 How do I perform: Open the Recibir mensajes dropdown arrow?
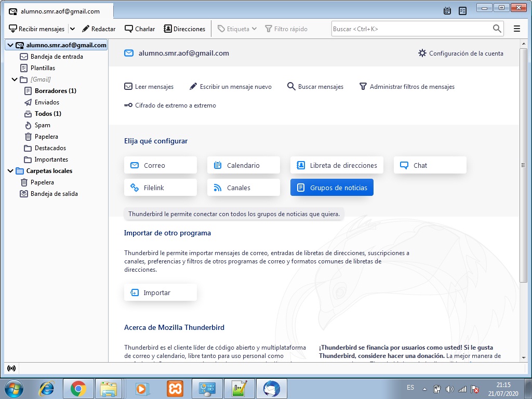(72, 29)
